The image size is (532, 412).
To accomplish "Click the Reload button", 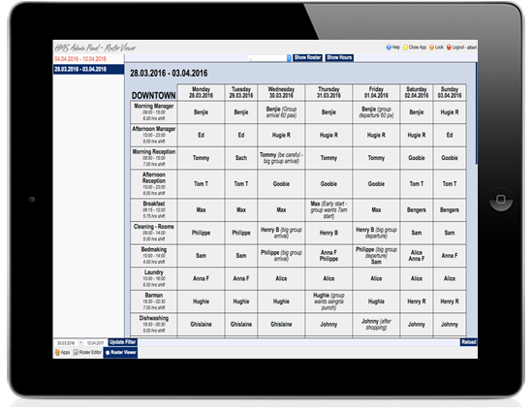I will click(469, 342).
